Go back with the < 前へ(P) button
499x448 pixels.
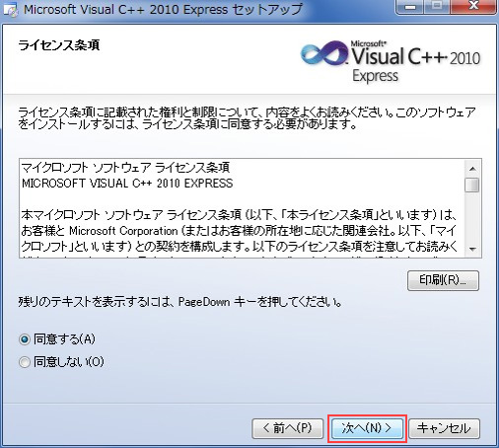[x=288, y=428]
